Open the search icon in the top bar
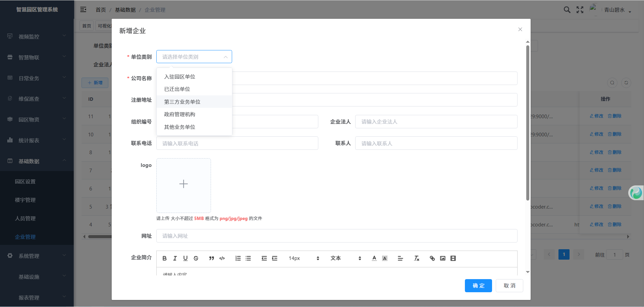 point(567,10)
